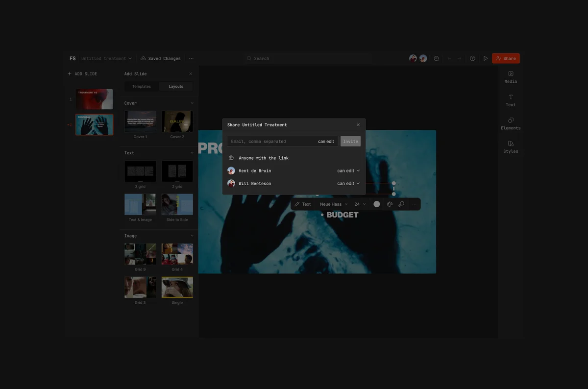
Task: Open the Untitled treatment title dropdown
Action: click(x=106, y=58)
